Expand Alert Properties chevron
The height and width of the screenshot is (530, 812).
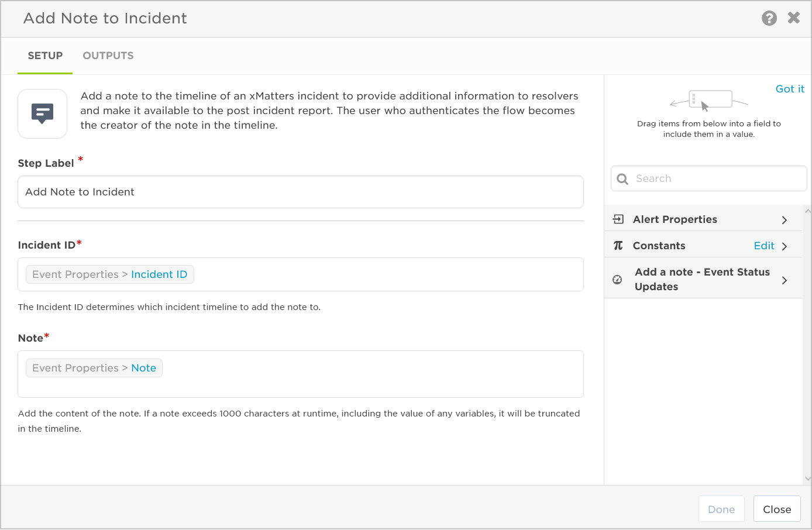(x=785, y=220)
